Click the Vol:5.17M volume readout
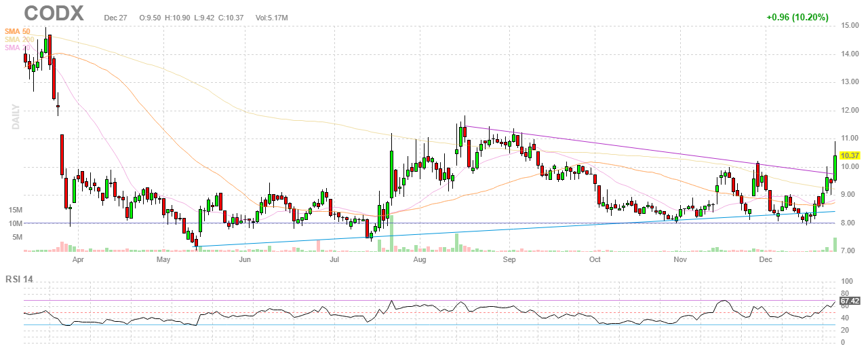This screenshot has height=353, width=868. pyautogui.click(x=272, y=17)
